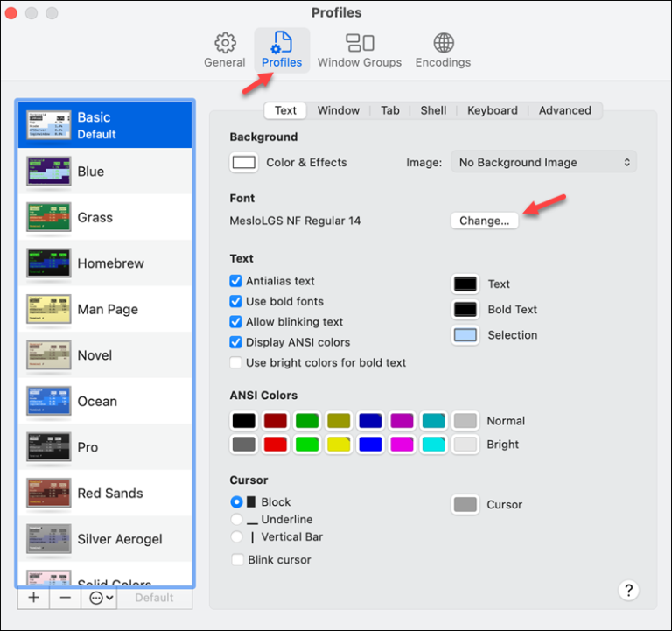672x631 pixels.
Task: Enable Use bright colors for bold text
Action: [235, 362]
